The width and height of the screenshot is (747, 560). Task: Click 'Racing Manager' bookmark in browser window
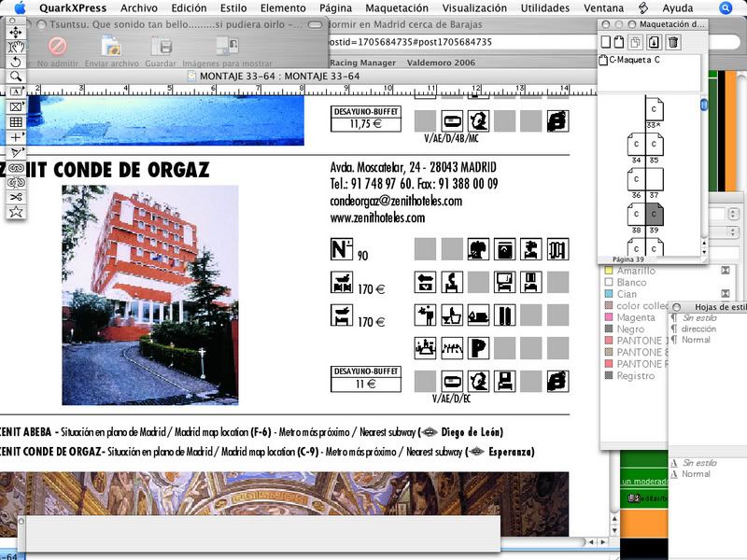point(362,63)
